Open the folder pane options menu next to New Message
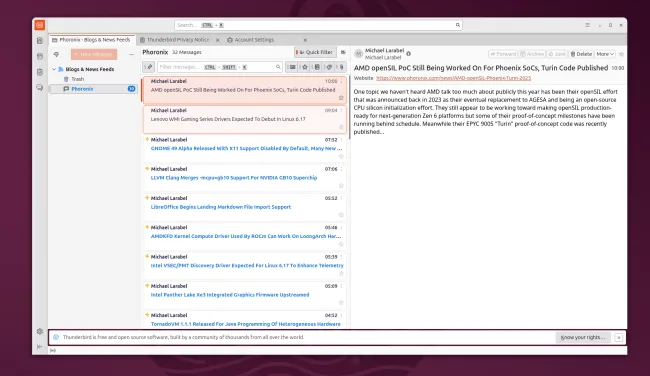The image size is (650, 376). pyautogui.click(x=131, y=54)
